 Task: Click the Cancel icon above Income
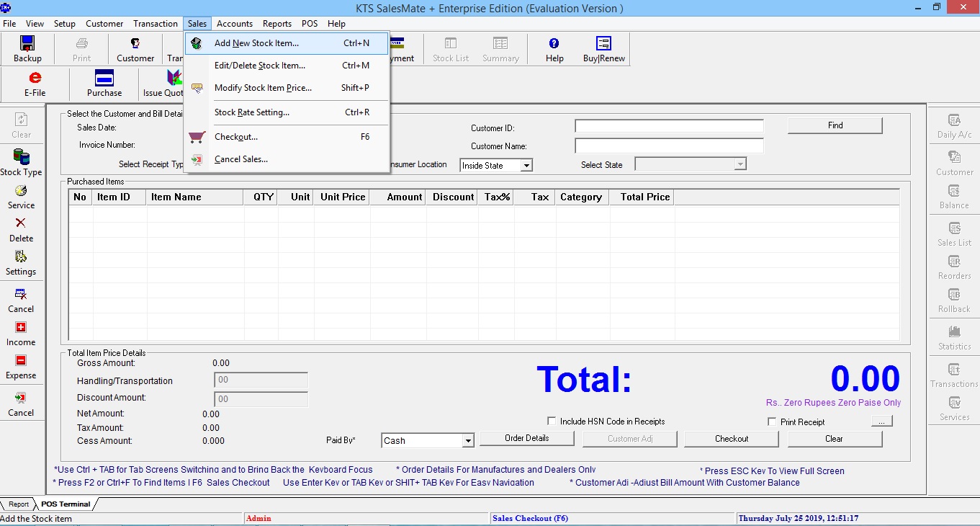tap(21, 294)
